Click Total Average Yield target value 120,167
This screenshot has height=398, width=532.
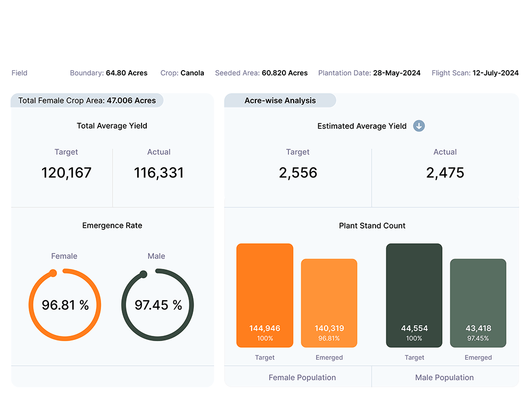click(x=66, y=173)
